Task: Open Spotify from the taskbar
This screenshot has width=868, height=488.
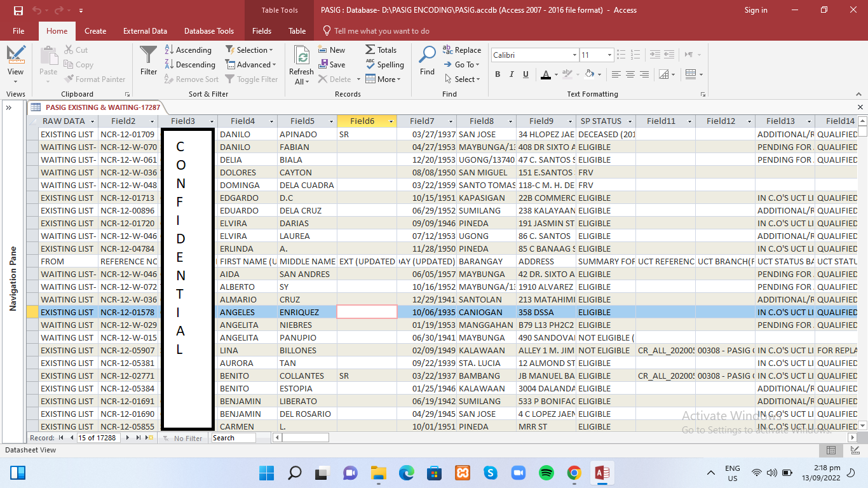Action: pyautogui.click(x=546, y=473)
